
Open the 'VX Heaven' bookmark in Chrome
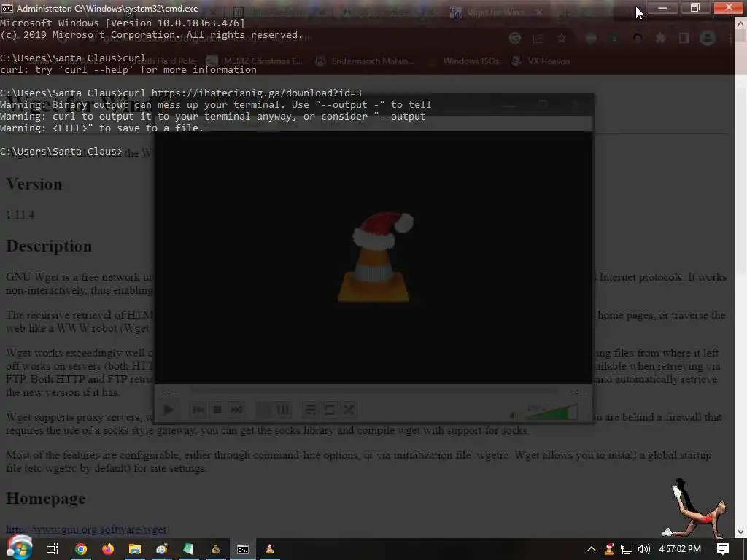pos(542,61)
